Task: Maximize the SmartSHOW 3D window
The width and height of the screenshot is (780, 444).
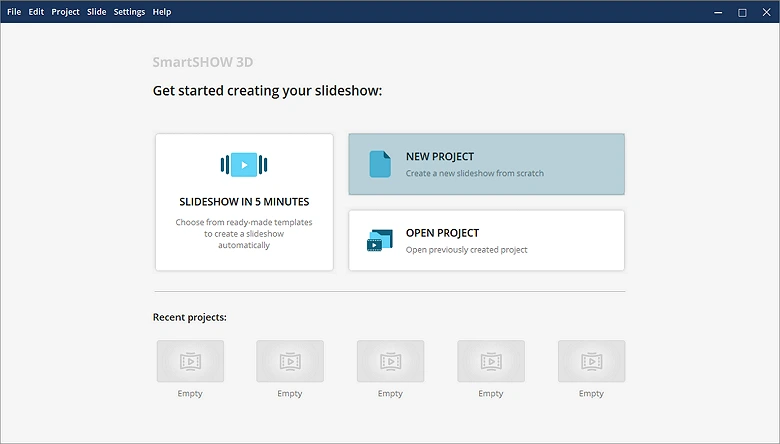Action: [742, 12]
